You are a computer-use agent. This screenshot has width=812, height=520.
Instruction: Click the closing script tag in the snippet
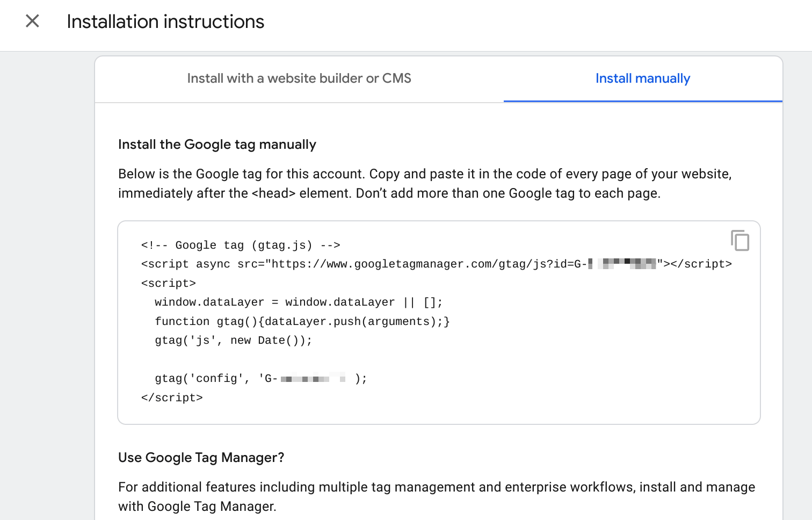click(x=172, y=398)
